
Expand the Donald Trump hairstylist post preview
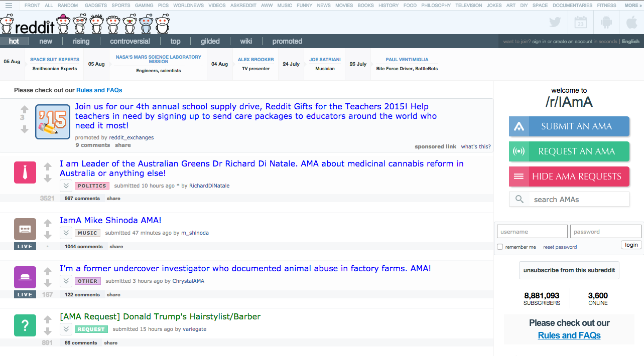(x=66, y=329)
